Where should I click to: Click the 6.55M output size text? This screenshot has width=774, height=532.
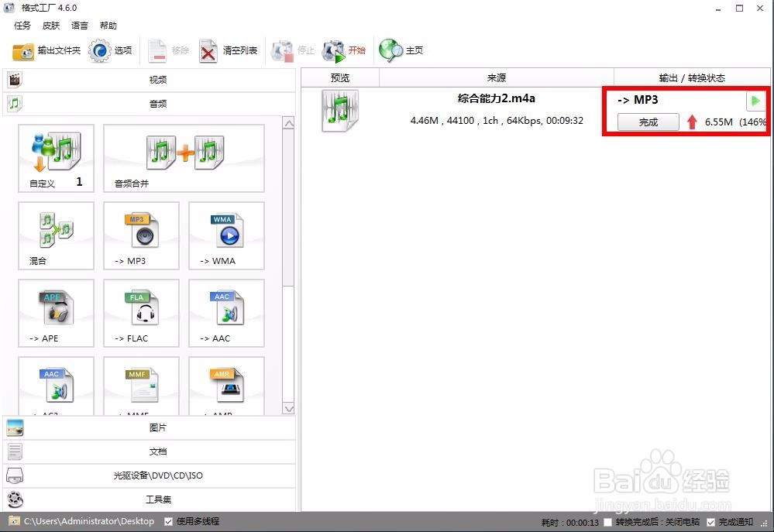(x=719, y=122)
